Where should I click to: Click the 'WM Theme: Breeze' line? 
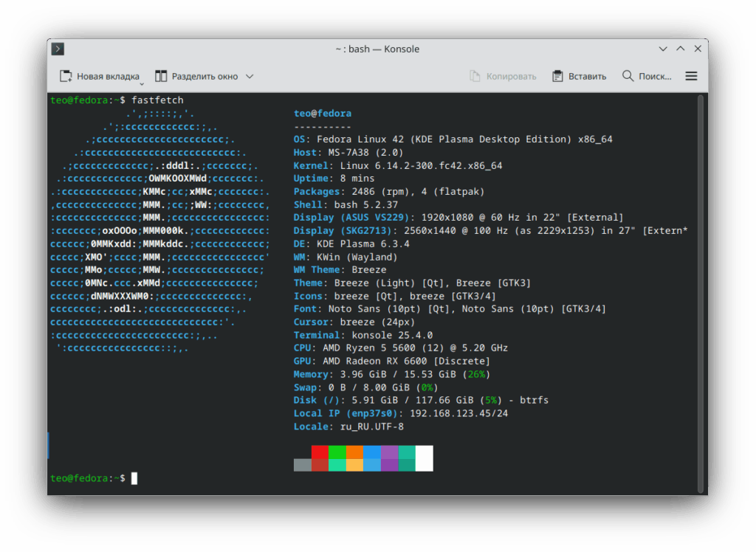tap(340, 269)
